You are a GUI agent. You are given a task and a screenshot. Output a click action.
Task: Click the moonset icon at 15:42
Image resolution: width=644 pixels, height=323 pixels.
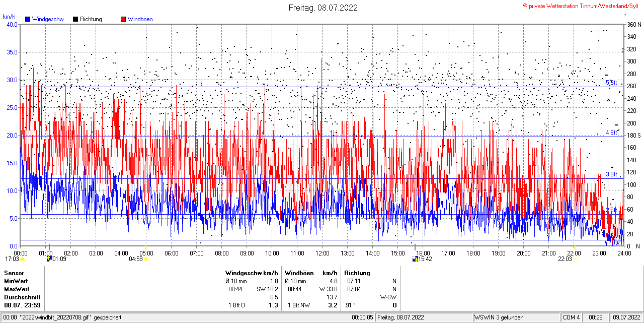[415, 259]
